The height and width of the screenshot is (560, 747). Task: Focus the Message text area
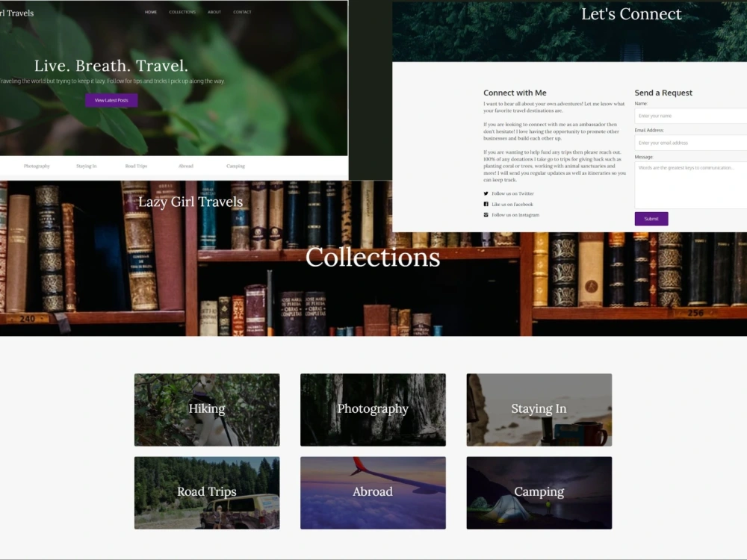tap(691, 184)
